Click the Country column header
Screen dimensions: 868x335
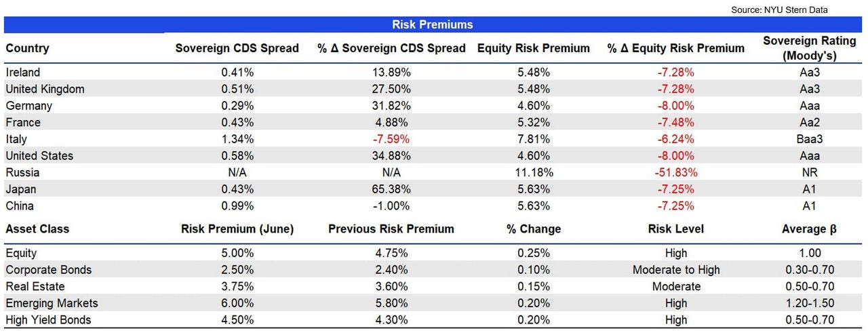[27, 48]
